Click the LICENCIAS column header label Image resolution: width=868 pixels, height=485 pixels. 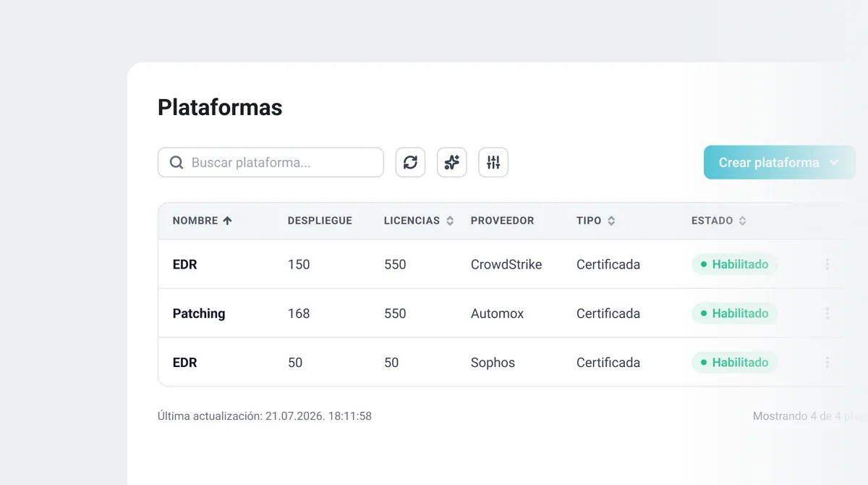coord(412,221)
